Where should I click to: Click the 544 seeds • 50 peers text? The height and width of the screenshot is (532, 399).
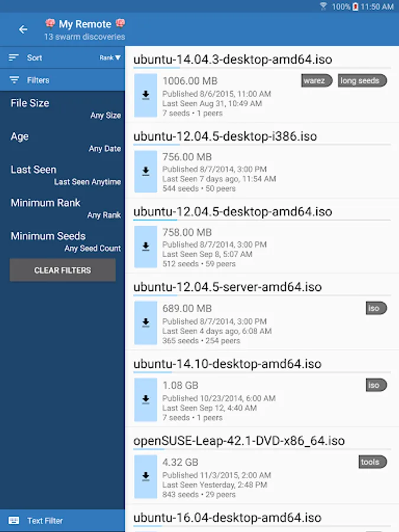[199, 189]
